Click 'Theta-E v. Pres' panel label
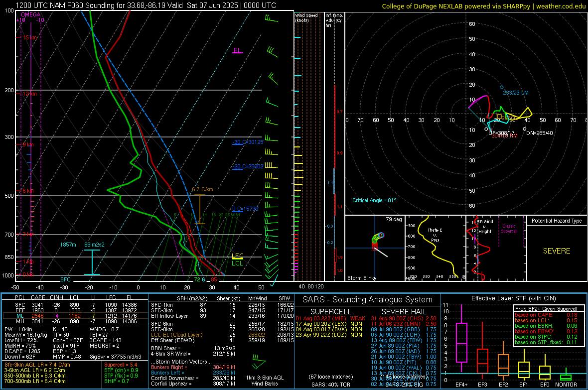The width and height of the screenshot is (588, 390). tap(435, 235)
